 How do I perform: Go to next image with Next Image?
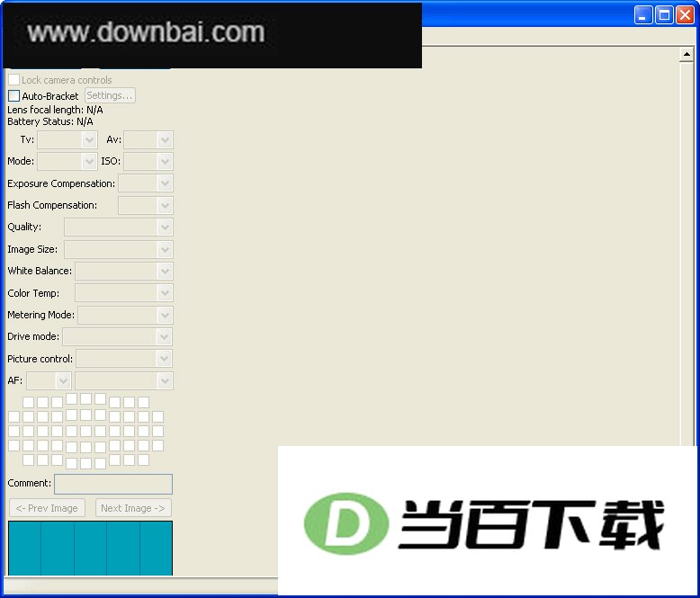point(133,508)
